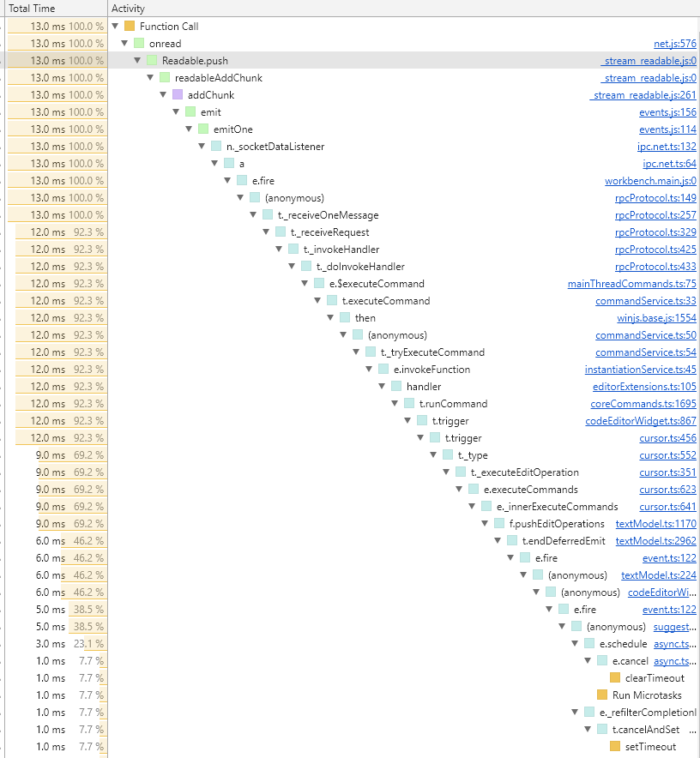This screenshot has height=758, width=700.
Task: Click the teal square next to t._doInvokeHandler
Action: coord(306,267)
